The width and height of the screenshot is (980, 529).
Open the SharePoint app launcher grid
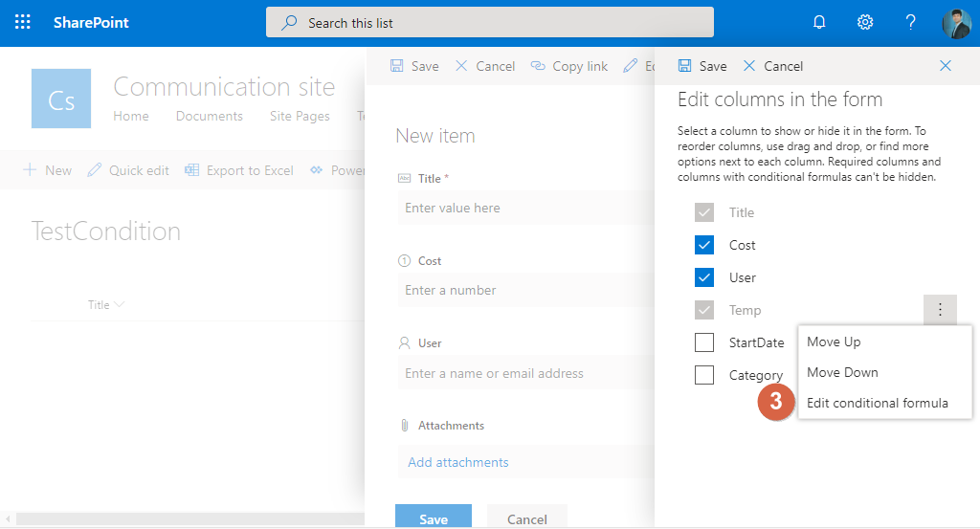point(23,23)
